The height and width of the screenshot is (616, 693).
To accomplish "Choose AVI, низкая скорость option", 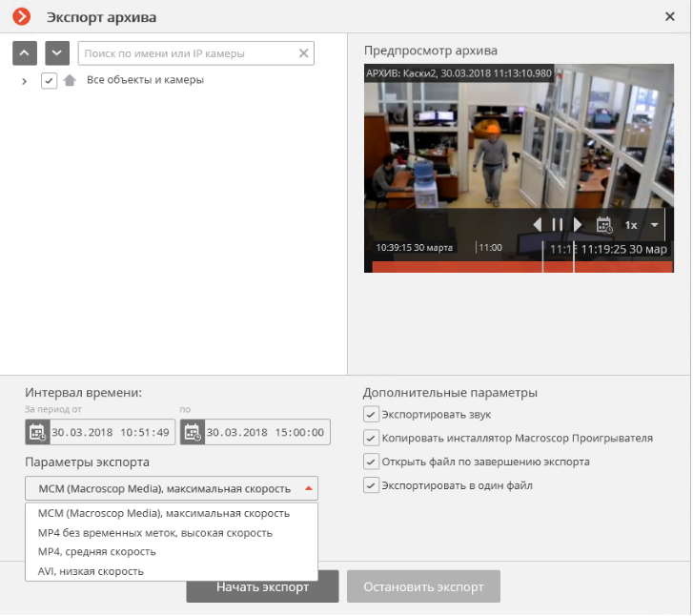I will (91, 571).
